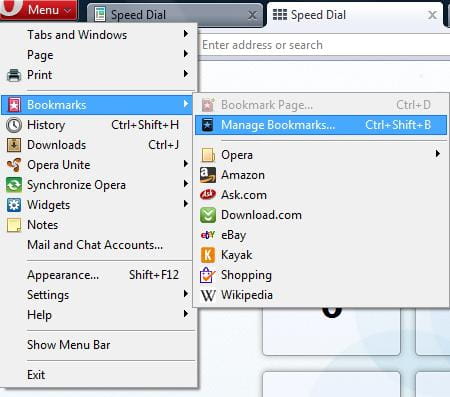
Task: Expand the Page submenu arrow
Action: pyautogui.click(x=186, y=54)
